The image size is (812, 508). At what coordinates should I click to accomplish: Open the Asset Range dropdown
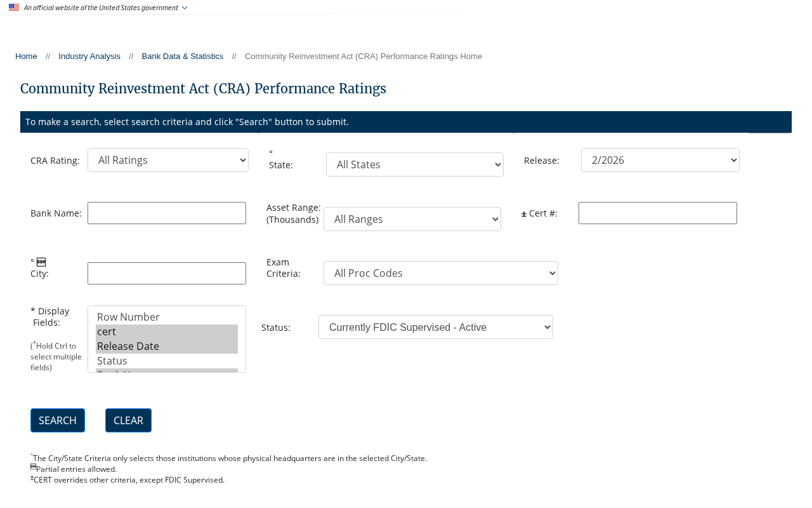[412, 219]
